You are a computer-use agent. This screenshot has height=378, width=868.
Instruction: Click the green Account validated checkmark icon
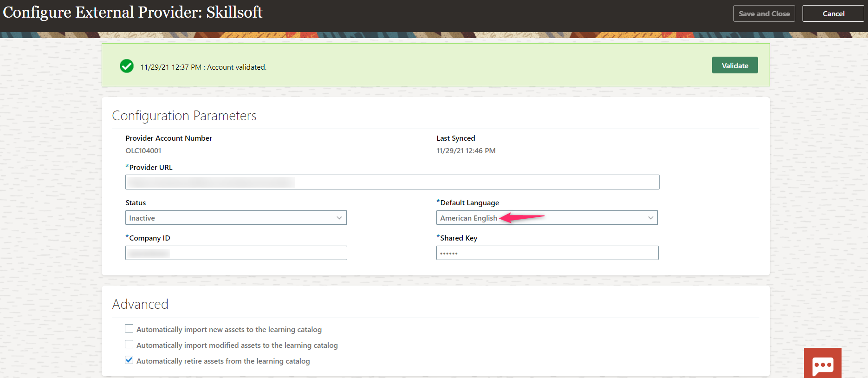[x=127, y=66]
